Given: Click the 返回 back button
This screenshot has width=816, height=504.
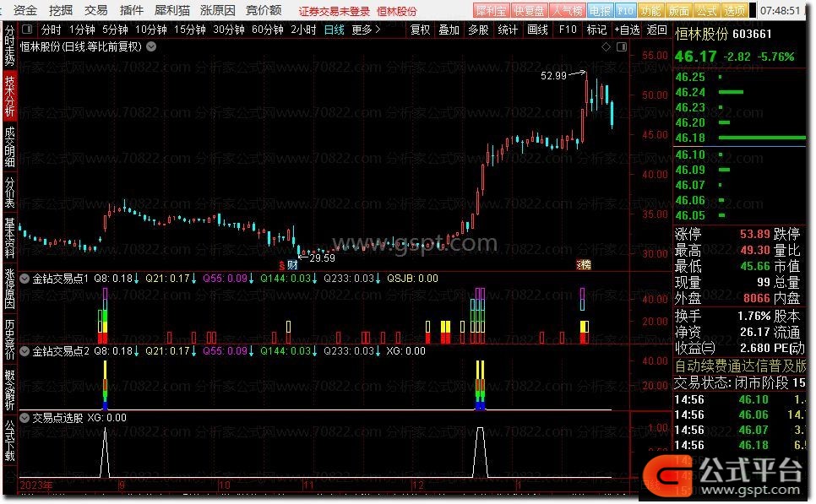Looking at the screenshot, I should click(x=656, y=30).
